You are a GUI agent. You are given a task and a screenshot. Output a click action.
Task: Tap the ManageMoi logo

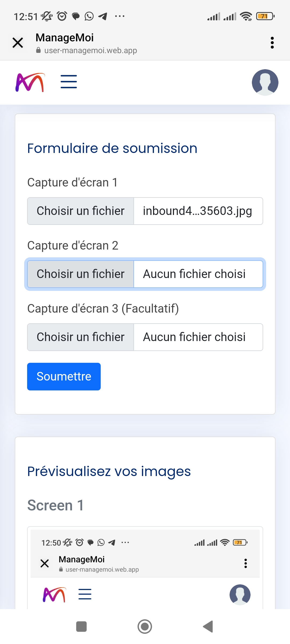pos(30,82)
